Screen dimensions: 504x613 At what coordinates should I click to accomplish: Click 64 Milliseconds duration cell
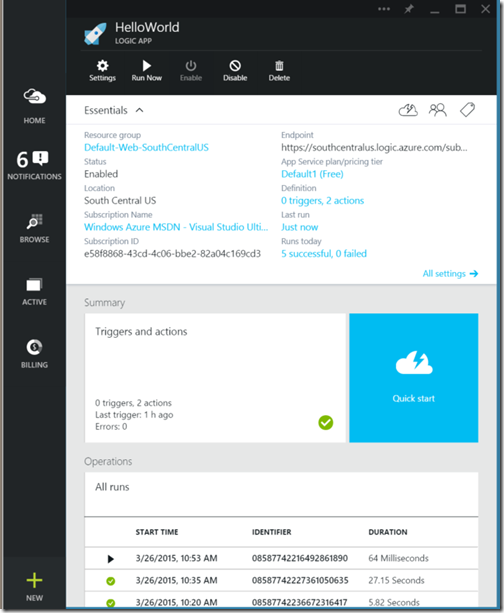398,558
